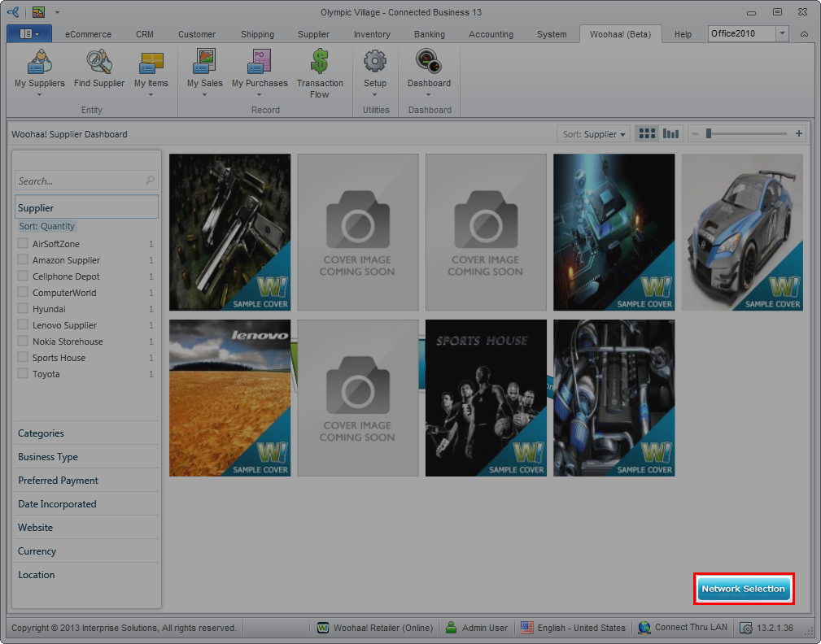Check the AirSoftZone supplier checkbox
This screenshot has height=644, width=821.
(x=23, y=243)
